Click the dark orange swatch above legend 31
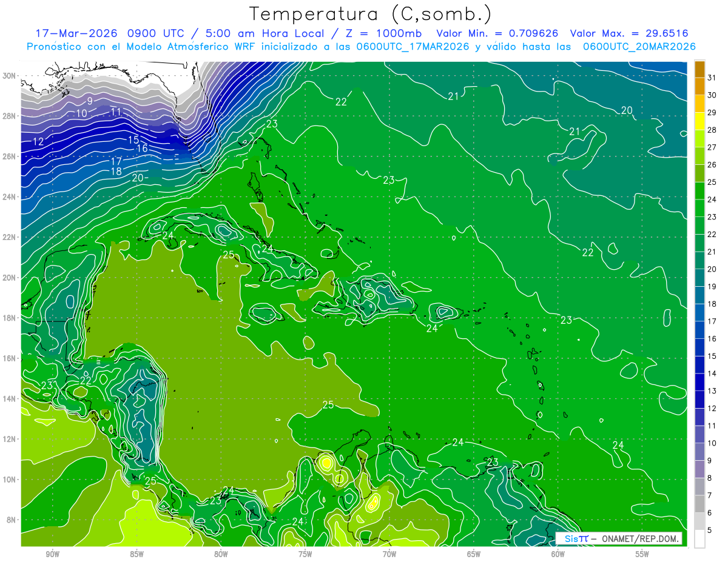 tap(699, 69)
